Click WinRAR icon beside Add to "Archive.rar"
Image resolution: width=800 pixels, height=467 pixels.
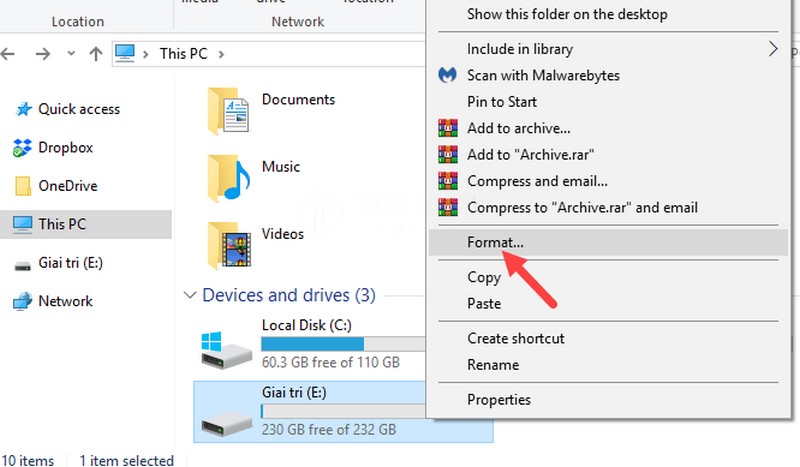point(447,155)
